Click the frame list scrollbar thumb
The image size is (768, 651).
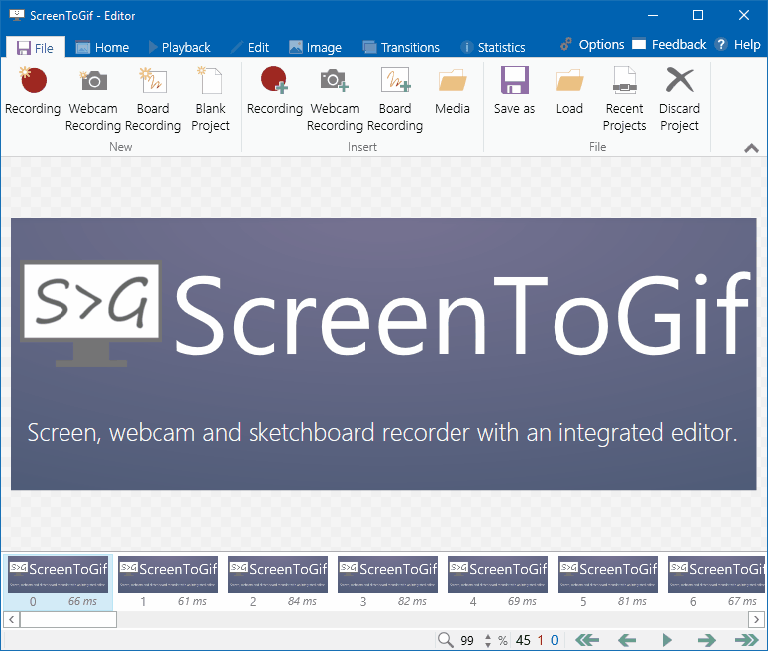tap(69, 620)
